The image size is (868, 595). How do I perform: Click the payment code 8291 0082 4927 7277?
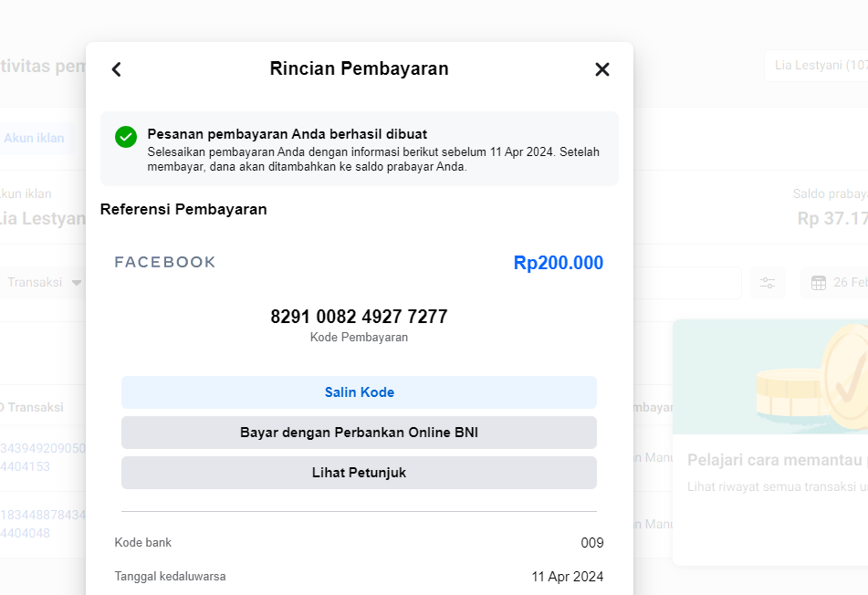(x=359, y=317)
